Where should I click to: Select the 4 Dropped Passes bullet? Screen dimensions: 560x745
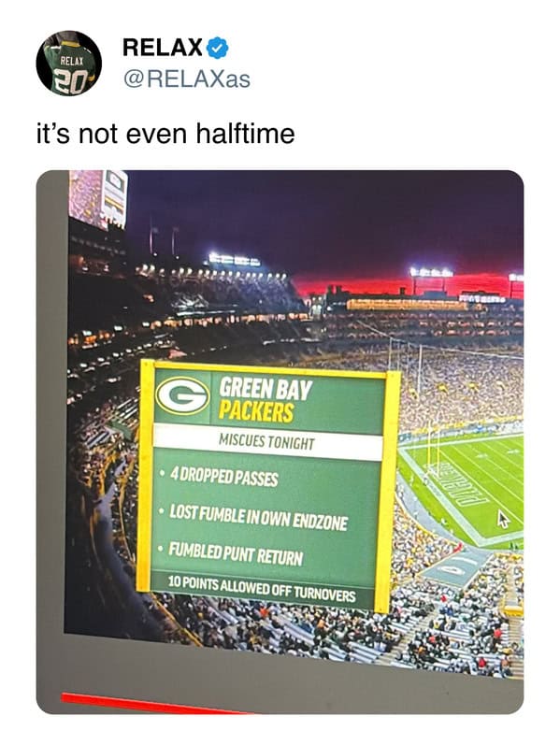click(x=219, y=477)
